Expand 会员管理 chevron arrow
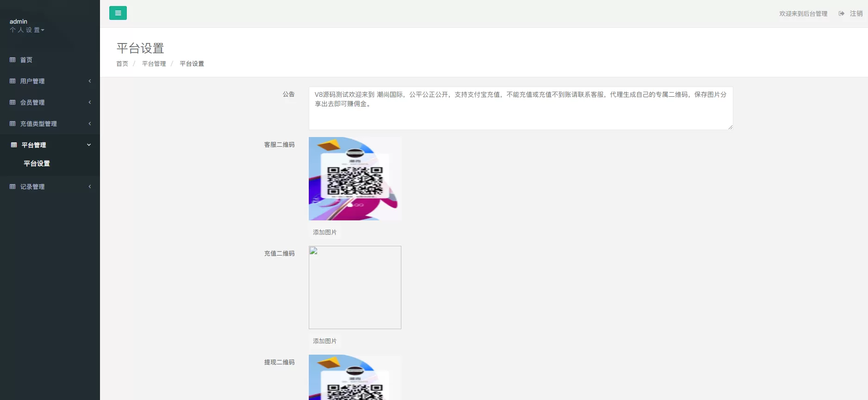 pyautogui.click(x=90, y=102)
